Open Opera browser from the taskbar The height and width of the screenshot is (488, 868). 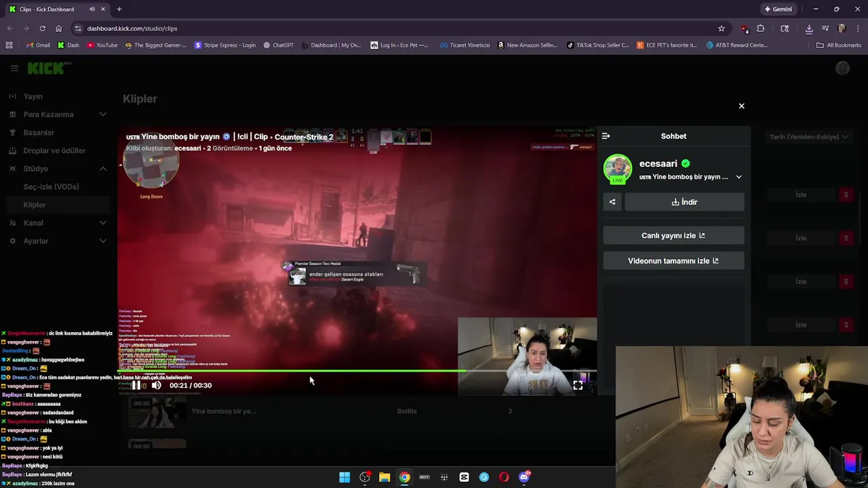pyautogui.click(x=504, y=477)
